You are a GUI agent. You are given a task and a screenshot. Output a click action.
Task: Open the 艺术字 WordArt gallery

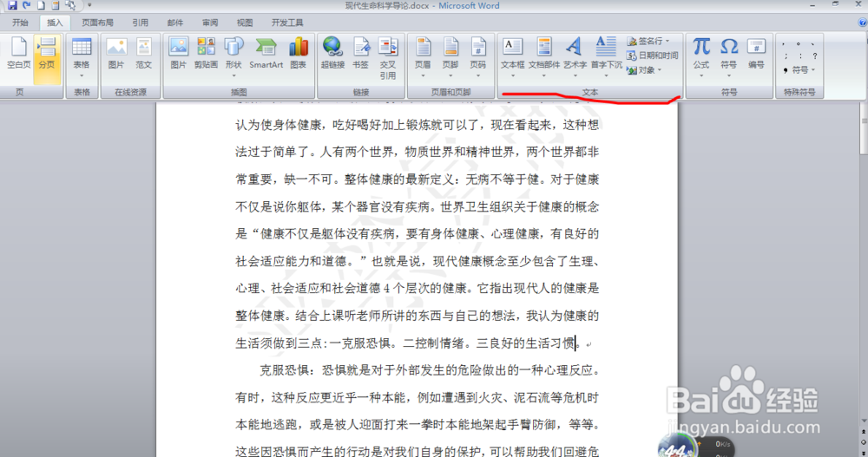pyautogui.click(x=575, y=57)
